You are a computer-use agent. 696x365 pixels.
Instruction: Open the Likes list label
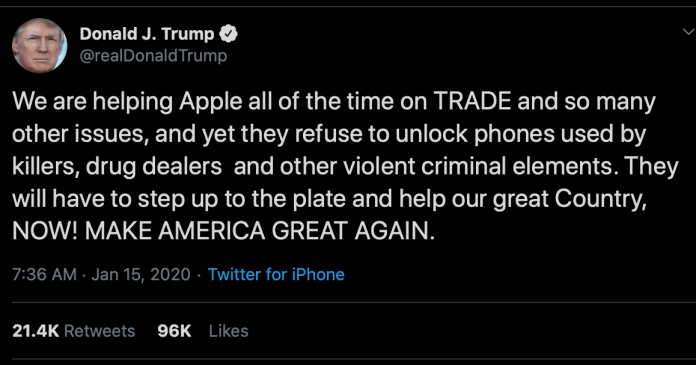(229, 331)
